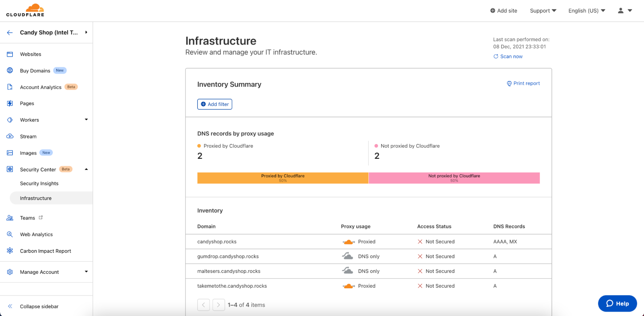Click the Carbon Impact Report atom icon
Viewport: 644px width, 316px height.
point(10,251)
